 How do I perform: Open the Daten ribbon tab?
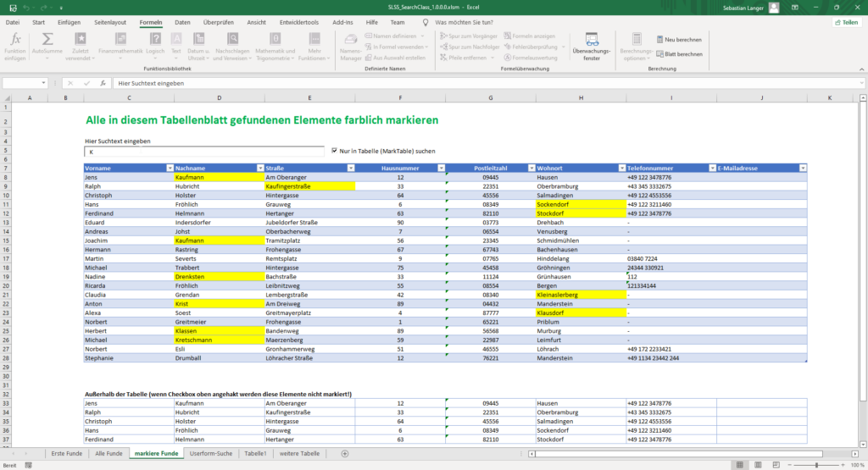click(182, 22)
